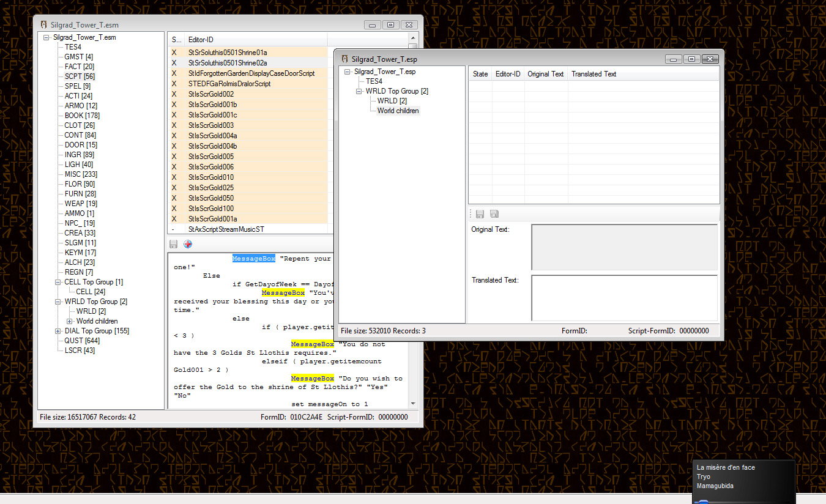Select the StSrSoluthis0501Shrine02a row
The width and height of the screenshot is (826, 504).
[248, 63]
